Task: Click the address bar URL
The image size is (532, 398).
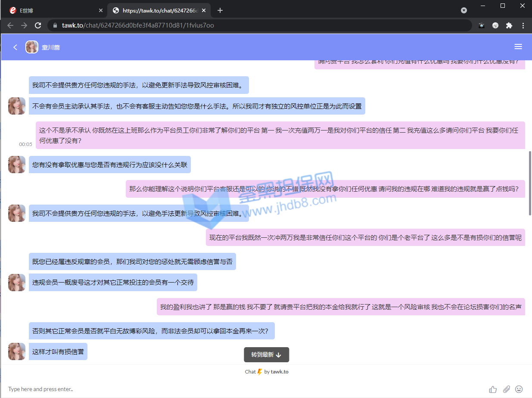Action: pyautogui.click(x=138, y=25)
